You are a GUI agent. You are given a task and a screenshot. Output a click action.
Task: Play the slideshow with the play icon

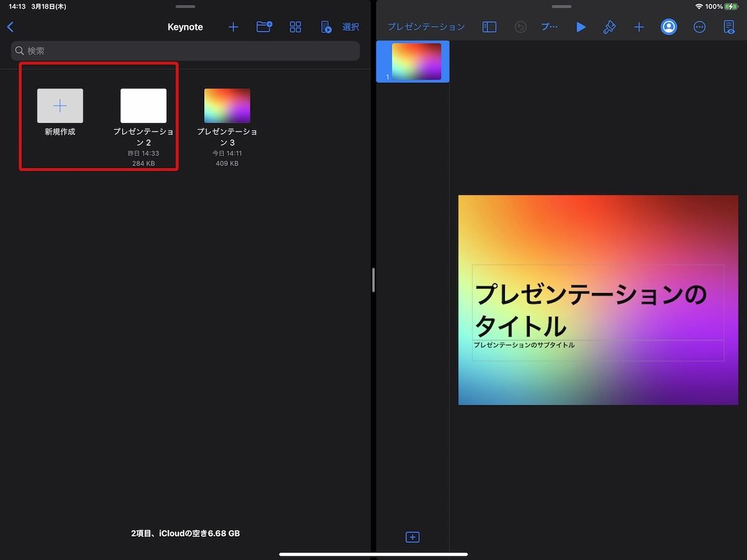coord(581,27)
